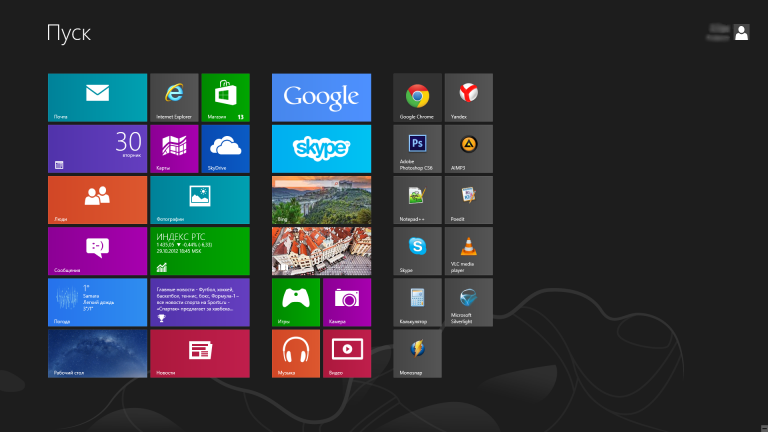Open the ИНДЕКС РТС finance tile
The width and height of the screenshot is (768, 432).
click(x=200, y=251)
